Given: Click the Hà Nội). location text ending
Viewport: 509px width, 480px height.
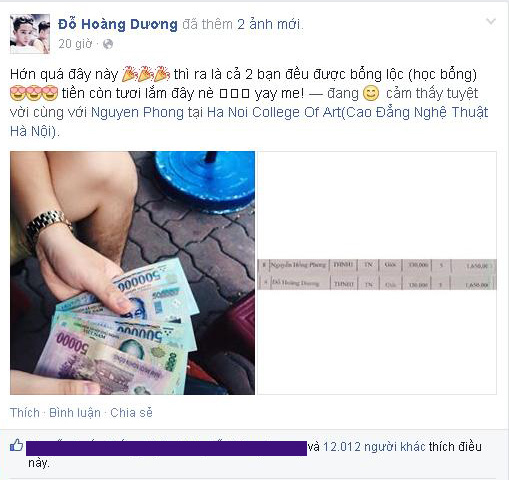Looking at the screenshot, I should pyautogui.click(x=35, y=131).
